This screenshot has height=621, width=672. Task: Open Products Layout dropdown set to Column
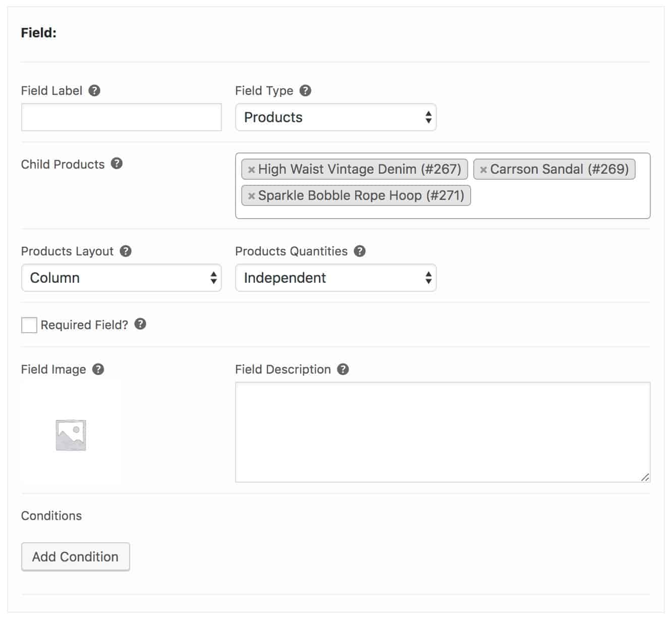pyautogui.click(x=122, y=278)
